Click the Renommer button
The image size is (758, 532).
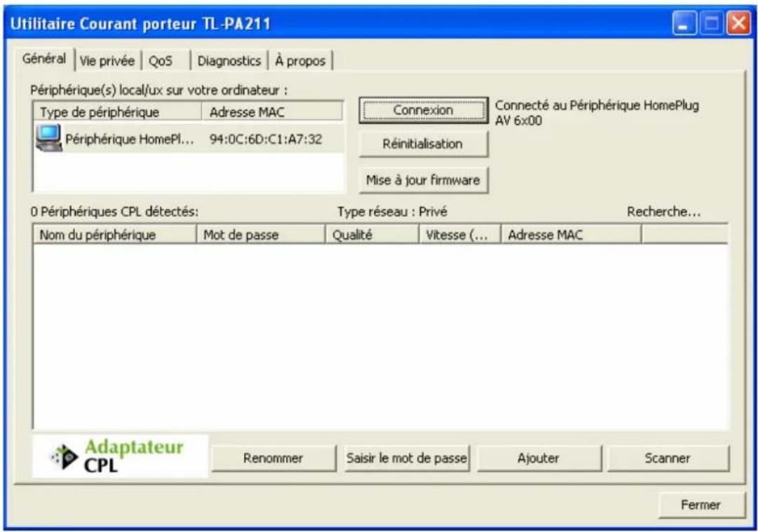click(273, 458)
